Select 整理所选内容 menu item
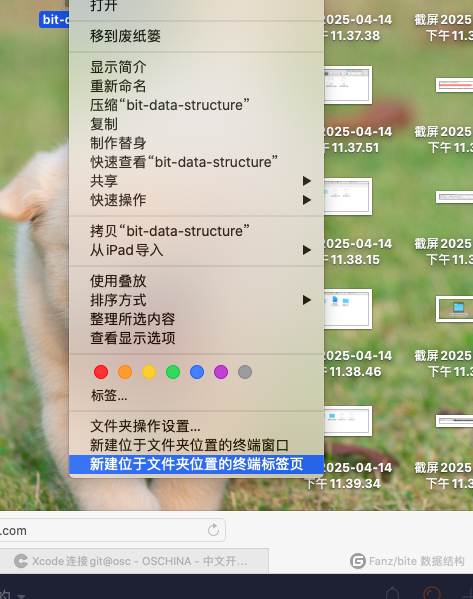The width and height of the screenshot is (473, 599). [196, 319]
